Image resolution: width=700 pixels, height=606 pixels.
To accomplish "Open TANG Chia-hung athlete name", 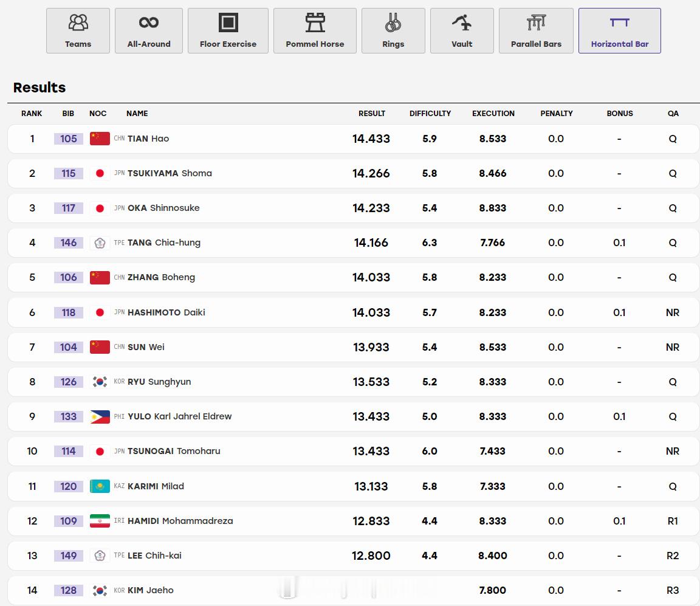I will [164, 243].
